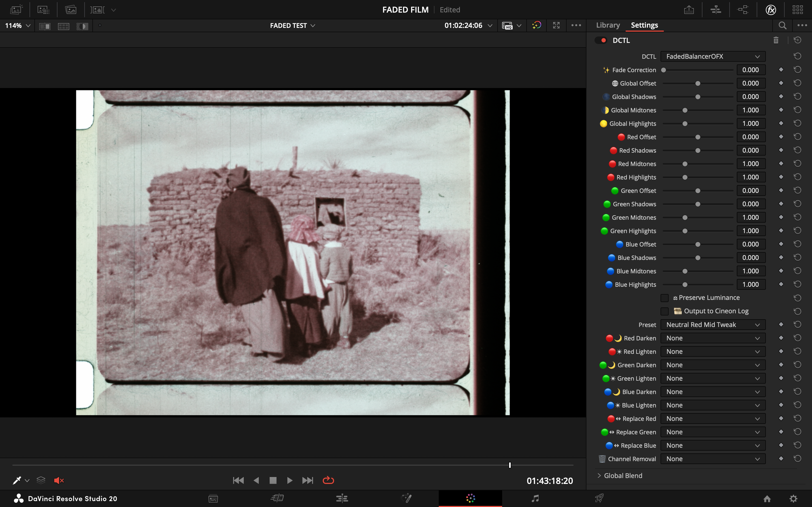
Task: Delete the DCTL effect with the trash icon
Action: click(x=776, y=40)
